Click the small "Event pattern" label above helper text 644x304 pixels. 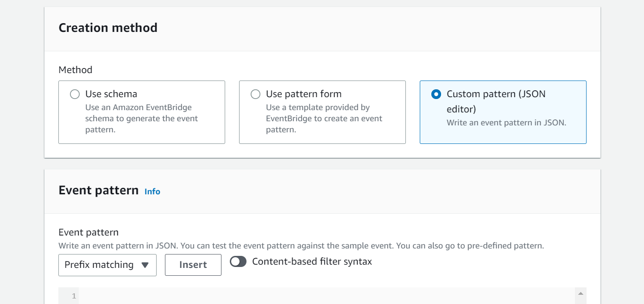point(88,232)
